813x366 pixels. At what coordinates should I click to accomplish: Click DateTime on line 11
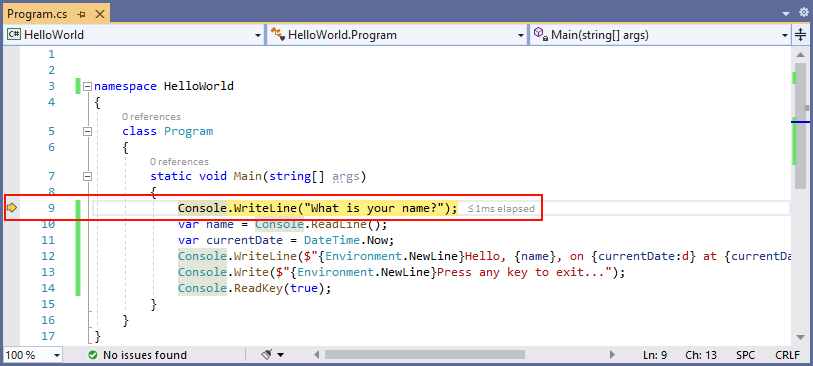(331, 241)
